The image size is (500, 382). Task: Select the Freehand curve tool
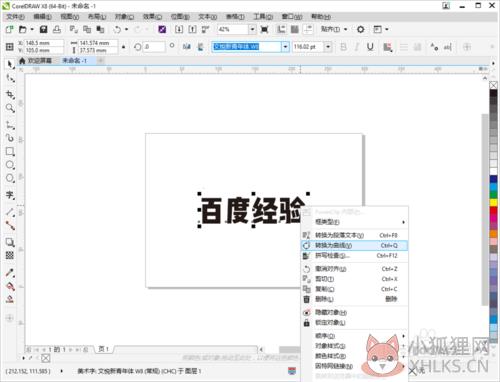coord(10,125)
